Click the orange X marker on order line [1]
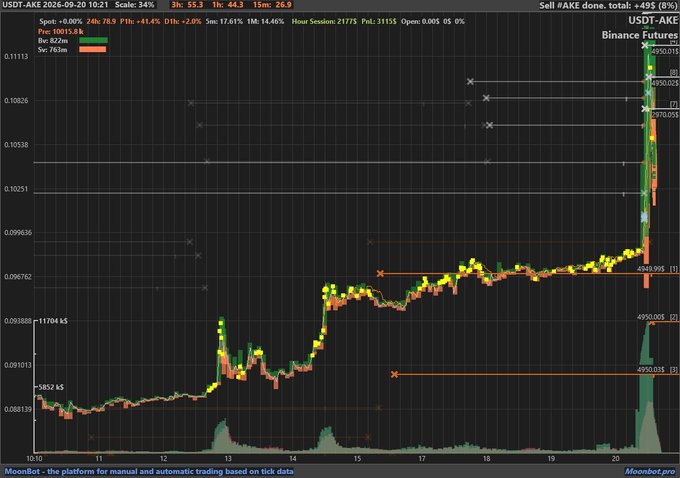This screenshot has height=478, width=680. 380,274
